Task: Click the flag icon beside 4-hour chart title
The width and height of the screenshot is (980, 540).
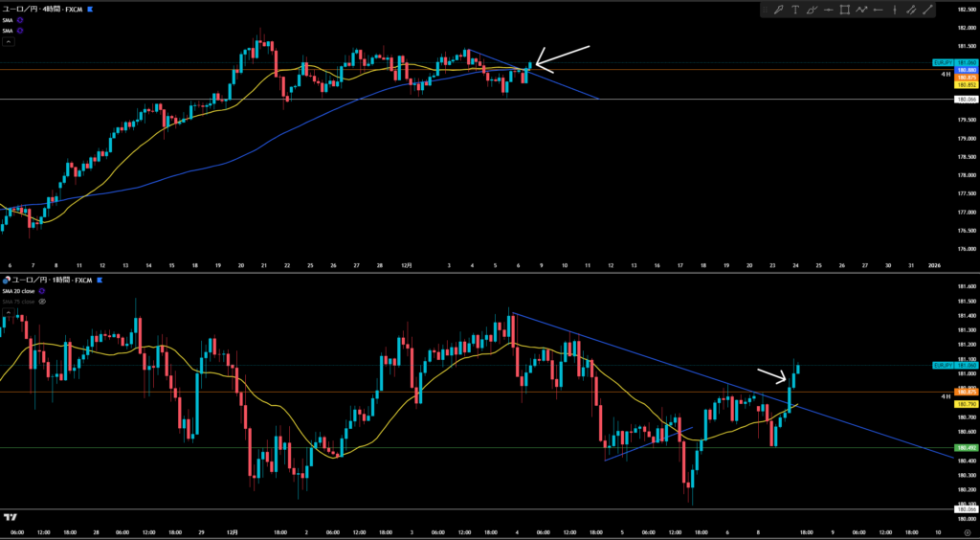Action: [90, 9]
